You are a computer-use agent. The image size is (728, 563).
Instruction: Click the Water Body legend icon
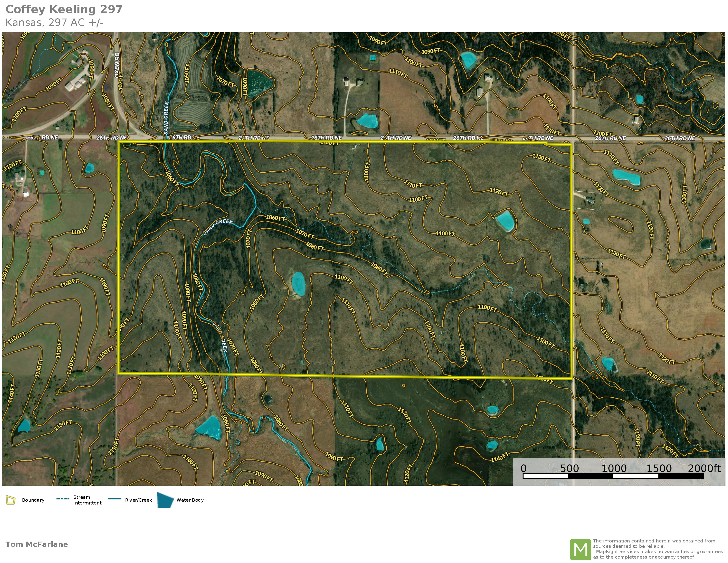165,500
